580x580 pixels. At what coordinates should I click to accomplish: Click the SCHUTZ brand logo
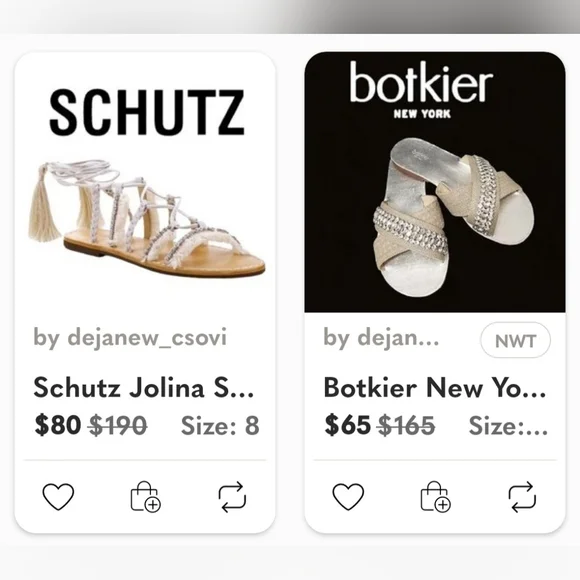coord(147,112)
